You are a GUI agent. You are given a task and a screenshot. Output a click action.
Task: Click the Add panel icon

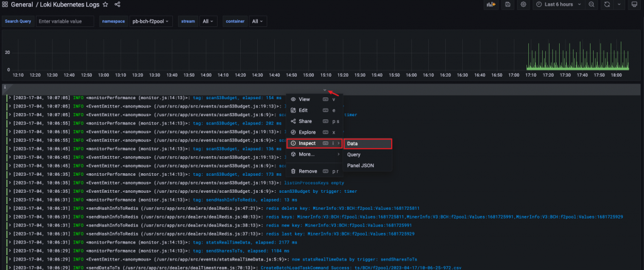pyautogui.click(x=491, y=4)
